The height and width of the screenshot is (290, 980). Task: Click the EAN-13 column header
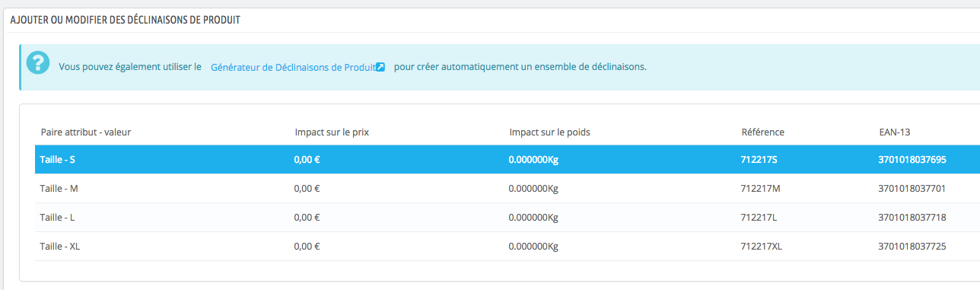tap(894, 132)
